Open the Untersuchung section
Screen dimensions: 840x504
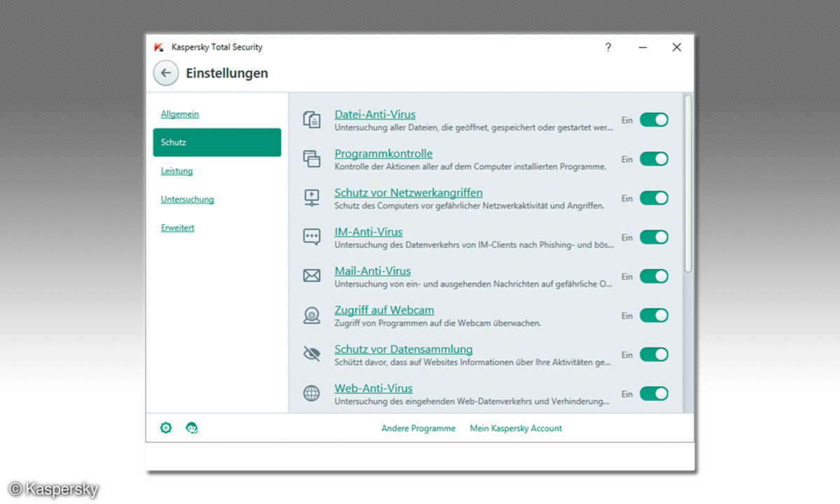pos(188,199)
